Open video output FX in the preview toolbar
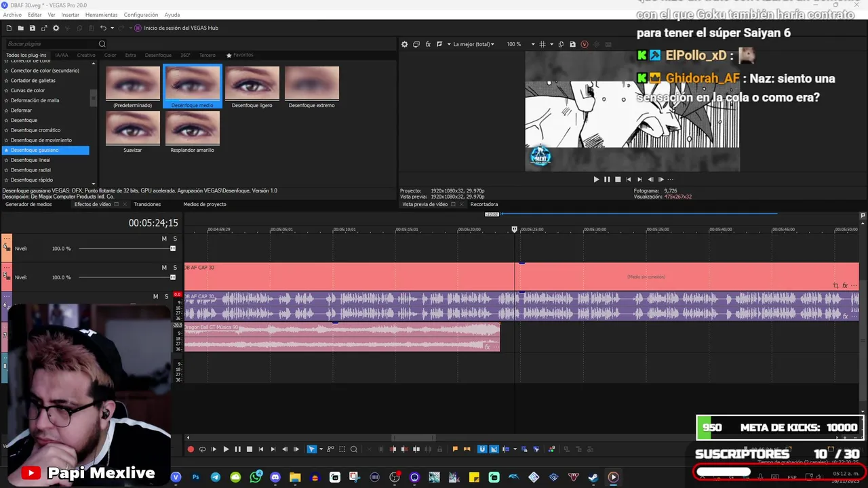The width and height of the screenshot is (868, 488). [x=428, y=44]
